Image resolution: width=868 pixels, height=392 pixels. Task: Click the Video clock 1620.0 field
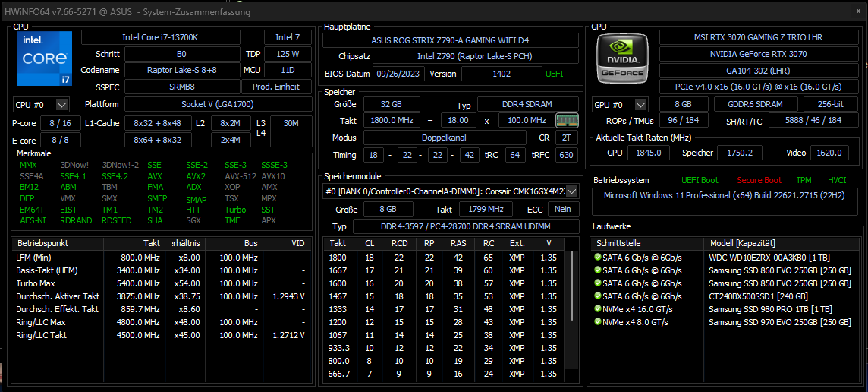tap(829, 153)
